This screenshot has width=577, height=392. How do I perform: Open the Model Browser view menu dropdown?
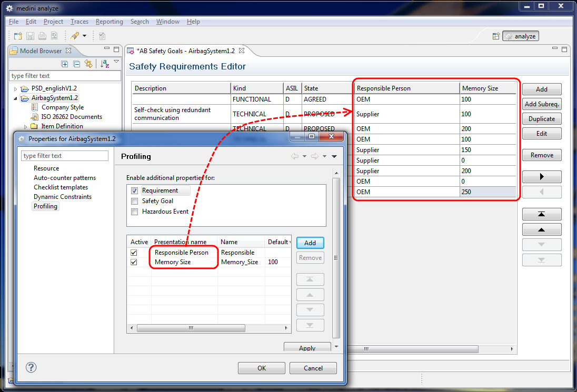pyautogui.click(x=116, y=63)
